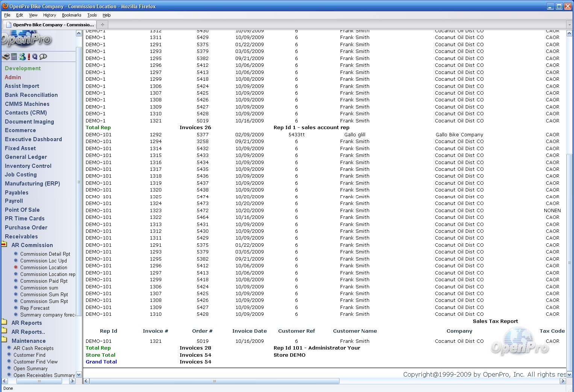Click the new tab plus button
The width and height of the screenshot is (574, 392).
(x=102, y=25)
